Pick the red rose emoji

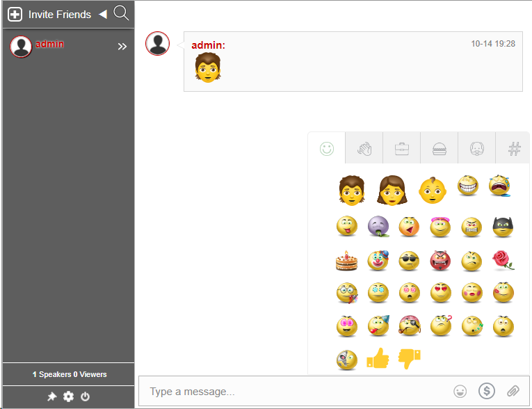tap(503, 260)
